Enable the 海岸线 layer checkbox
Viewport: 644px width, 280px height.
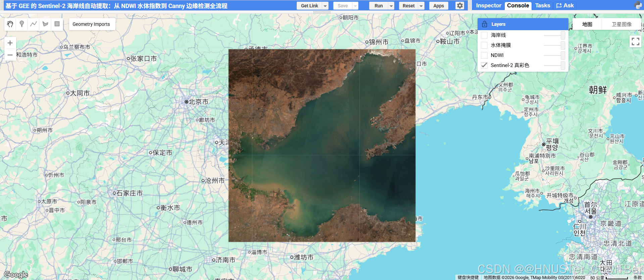click(x=484, y=35)
